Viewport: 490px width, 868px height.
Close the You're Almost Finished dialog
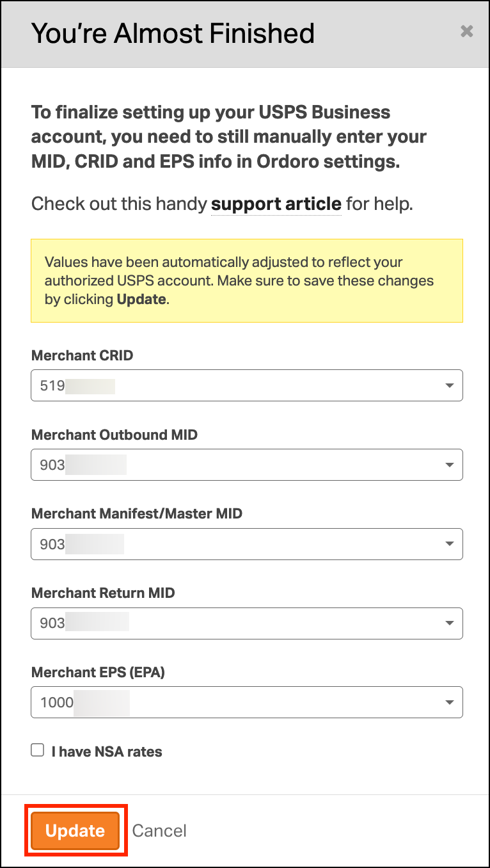467,31
